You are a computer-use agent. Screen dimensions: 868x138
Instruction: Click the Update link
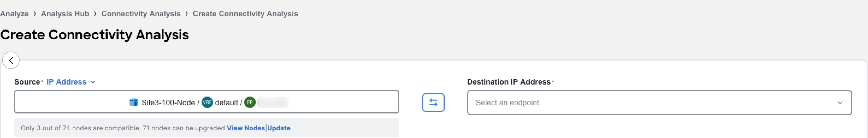click(279, 128)
